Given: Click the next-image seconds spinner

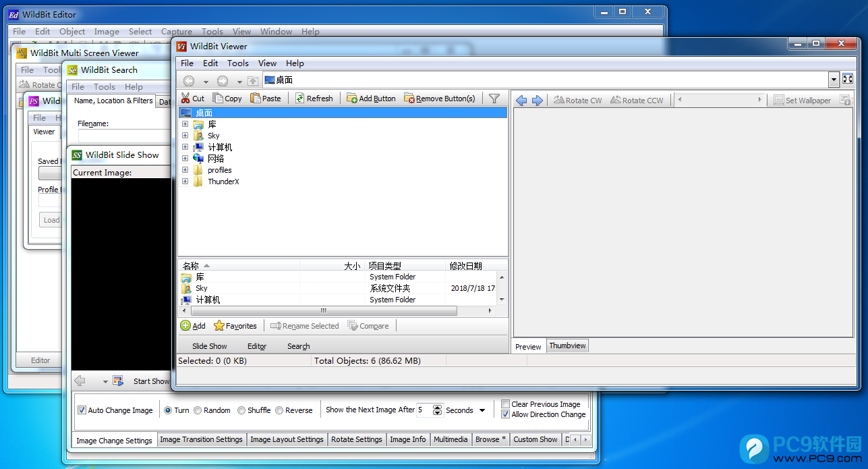Looking at the screenshot, I should (x=438, y=410).
